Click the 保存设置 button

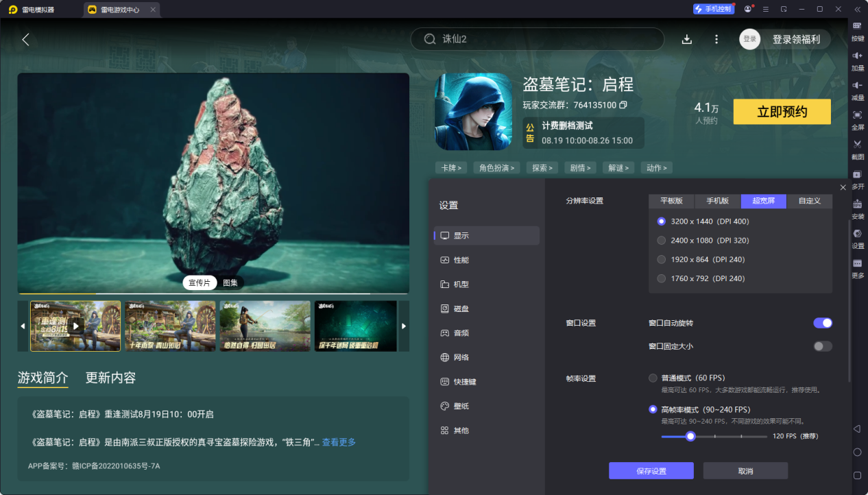(651, 471)
